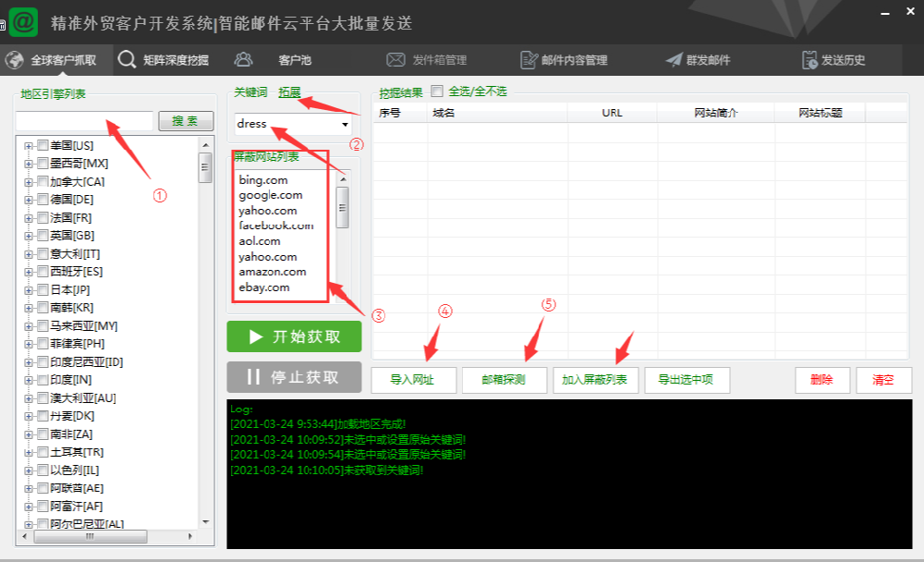Click the 网站标题 column header
The image size is (924, 562).
pyautogui.click(x=821, y=113)
